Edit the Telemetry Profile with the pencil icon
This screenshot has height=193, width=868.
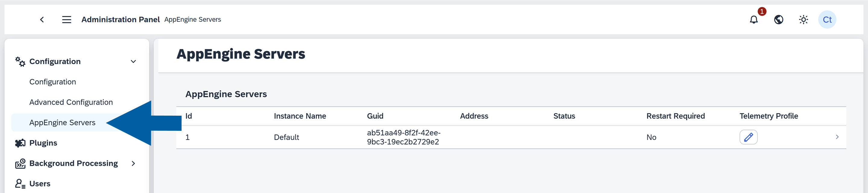[x=748, y=137]
